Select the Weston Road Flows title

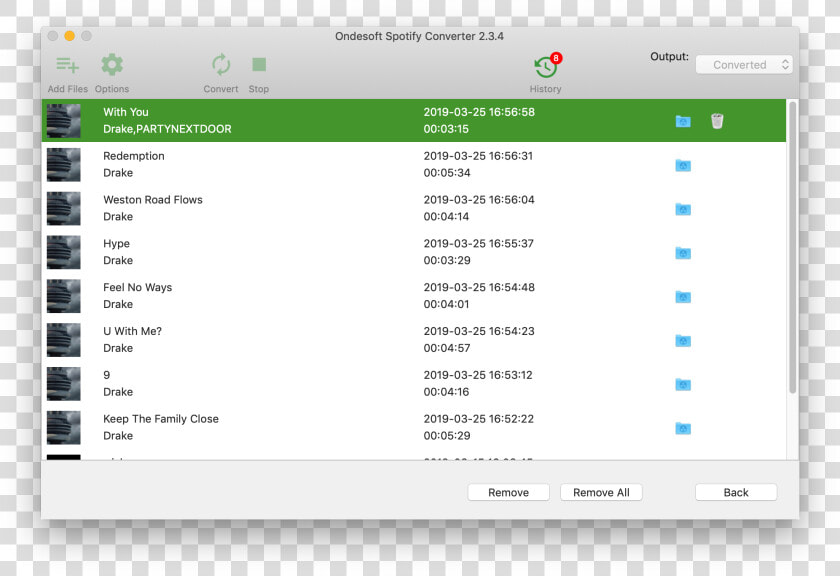153,200
